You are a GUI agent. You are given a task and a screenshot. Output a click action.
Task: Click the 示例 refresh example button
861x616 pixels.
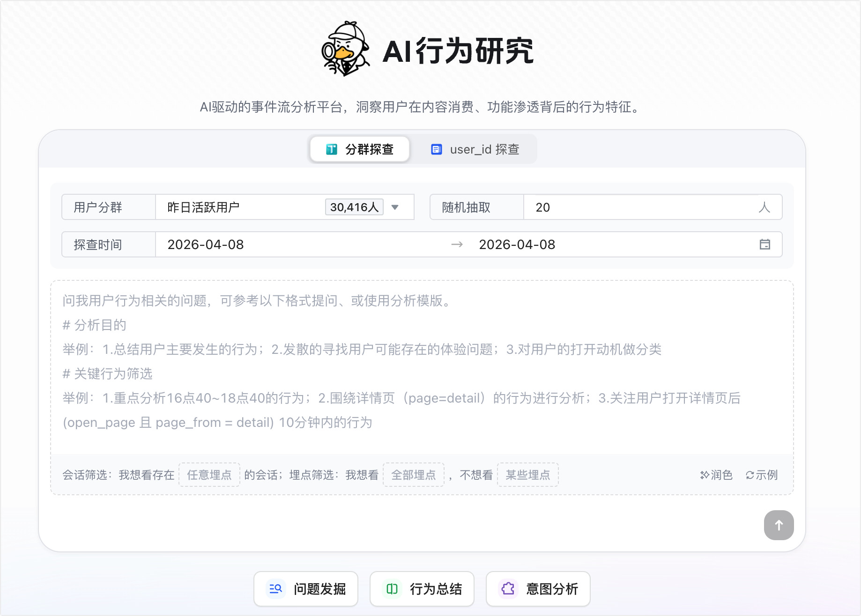point(761,475)
